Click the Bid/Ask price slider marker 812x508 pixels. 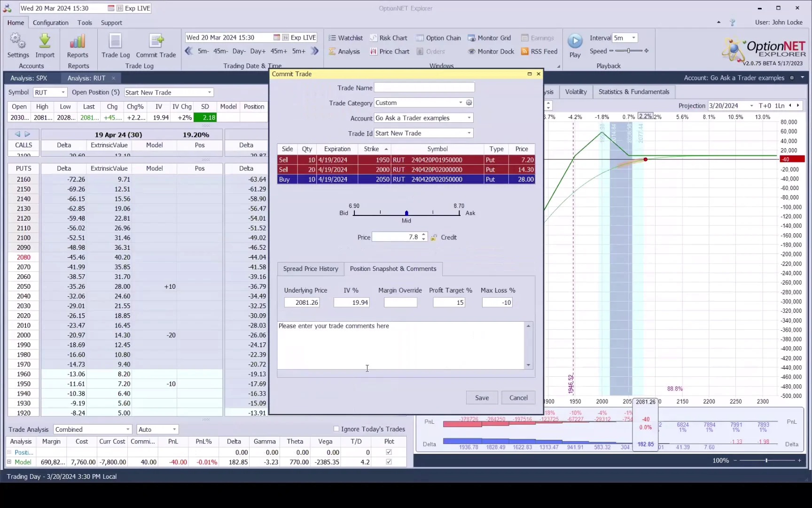coord(406,213)
